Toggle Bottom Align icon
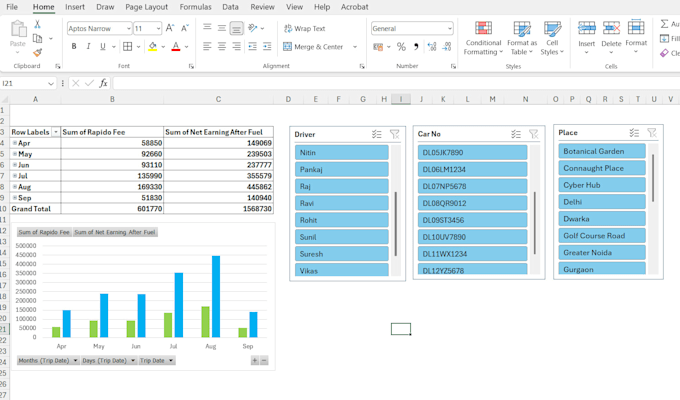680x400 pixels. 236,28
